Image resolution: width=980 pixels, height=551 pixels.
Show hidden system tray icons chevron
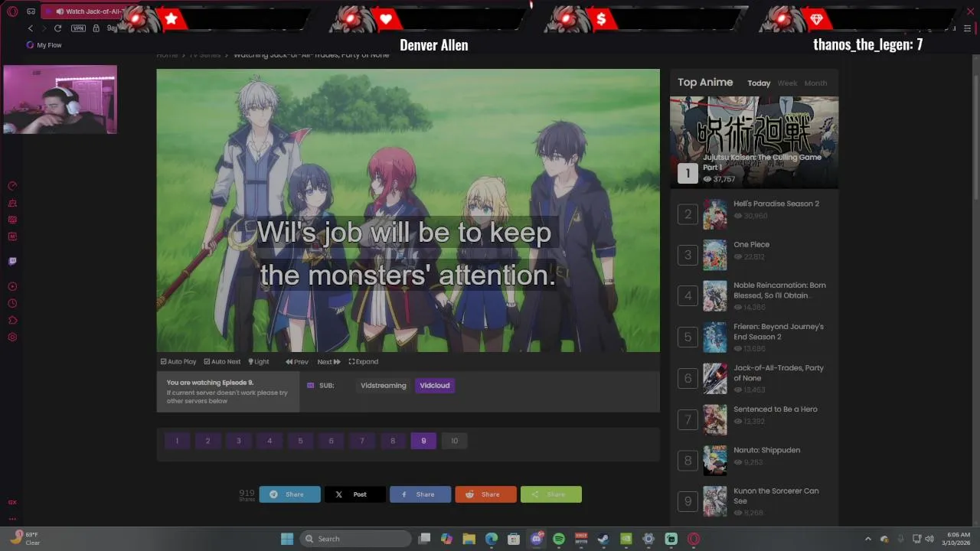[867, 539]
